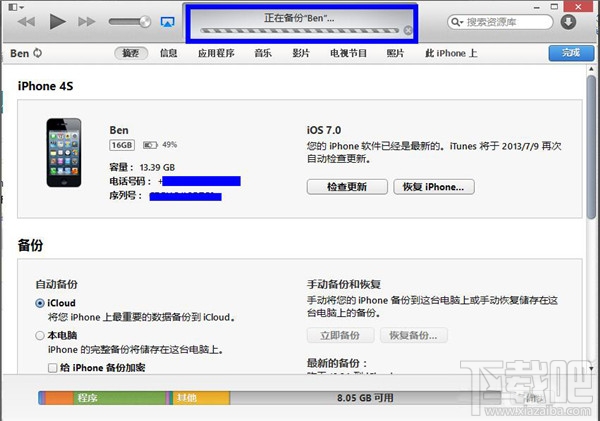Click the 8.05 GB 可用 free space segment

(365, 398)
